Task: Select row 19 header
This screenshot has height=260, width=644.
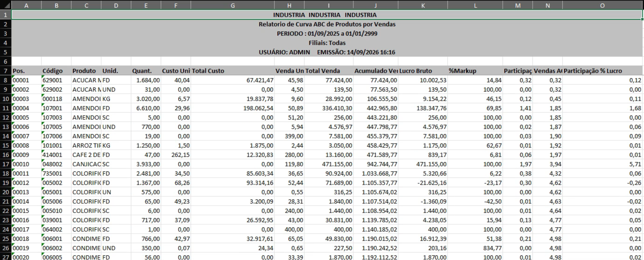Action: click(5, 183)
